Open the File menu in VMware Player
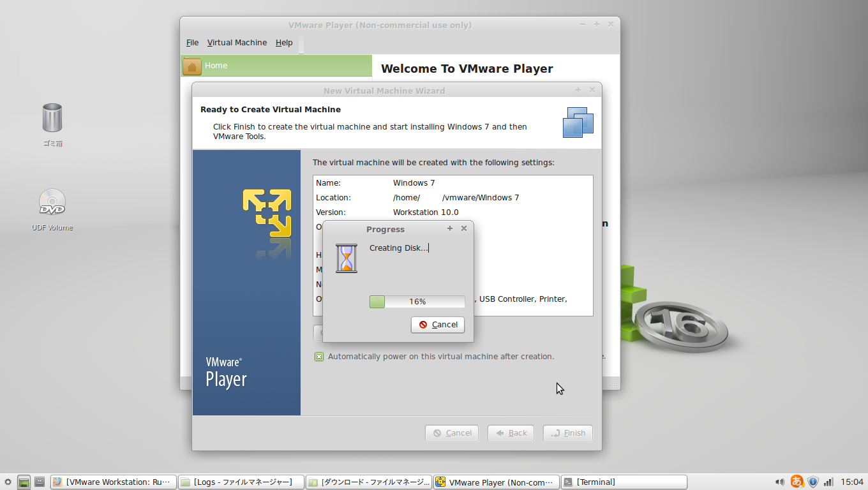Image resolution: width=868 pixels, height=490 pixels. pos(193,43)
